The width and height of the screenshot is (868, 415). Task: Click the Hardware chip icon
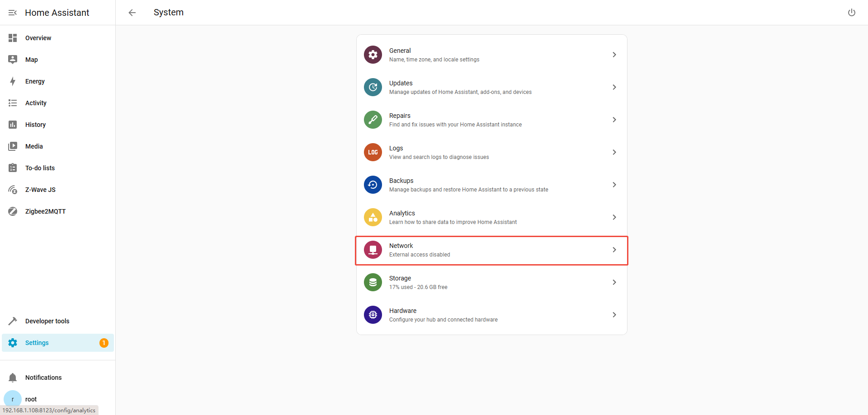click(373, 315)
